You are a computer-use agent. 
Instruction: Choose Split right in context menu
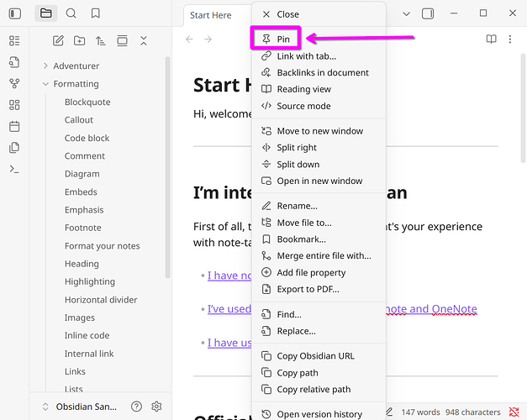(x=297, y=148)
